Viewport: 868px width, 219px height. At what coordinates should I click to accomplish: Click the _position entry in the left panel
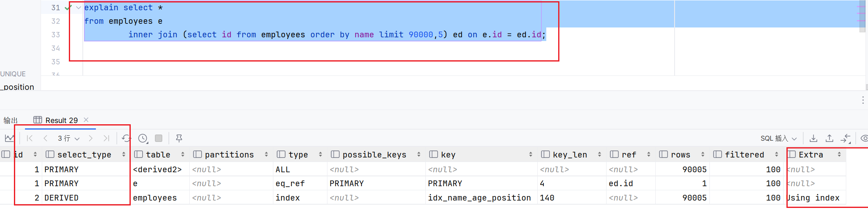(18, 87)
